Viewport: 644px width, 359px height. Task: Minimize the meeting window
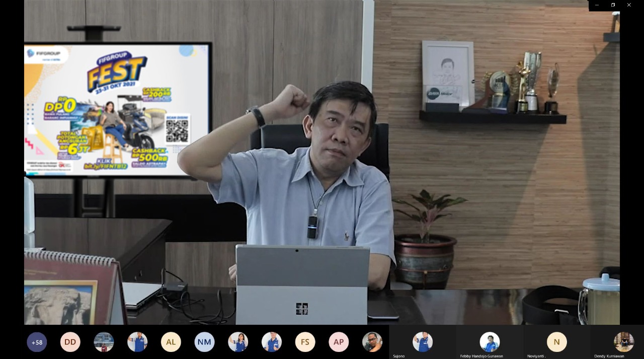(597, 5)
